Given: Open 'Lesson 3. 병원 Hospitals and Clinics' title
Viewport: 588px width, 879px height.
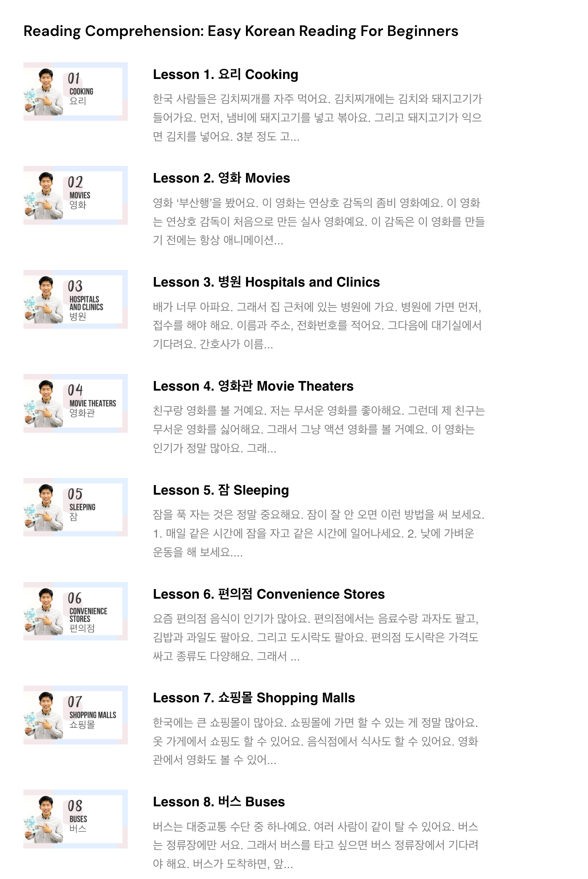Looking at the screenshot, I should 266,282.
